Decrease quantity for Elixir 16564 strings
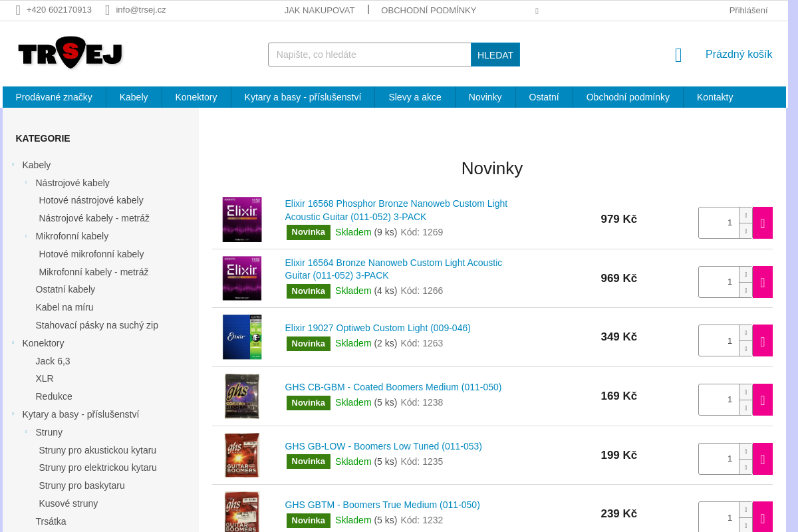The height and width of the screenshot is (532, 798). (x=745, y=290)
